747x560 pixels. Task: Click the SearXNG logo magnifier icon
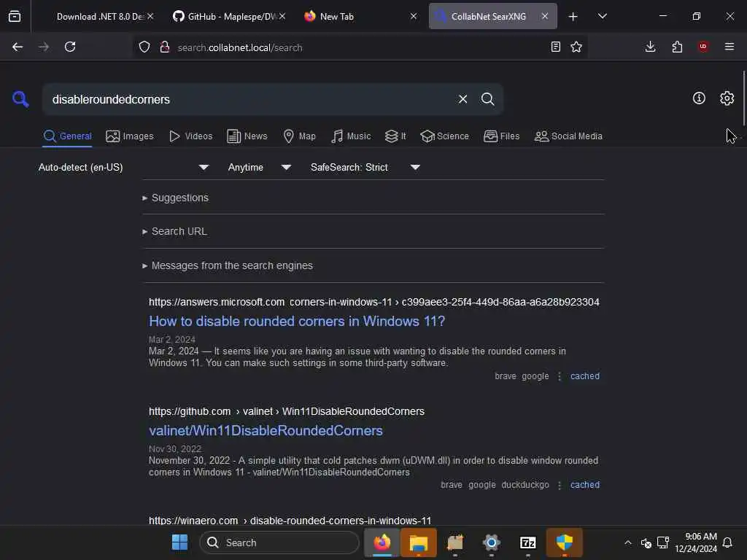coord(20,99)
